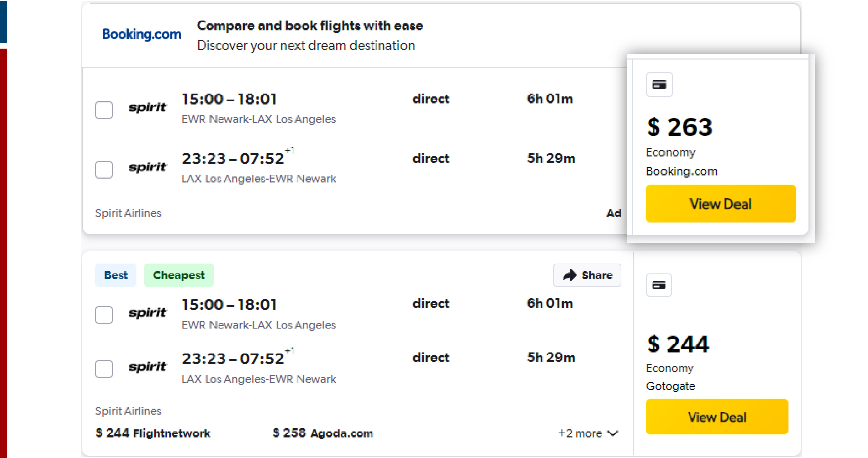Tick the Best result's 23:23 return checkbox
Screen dimensions: 868x458
(x=104, y=369)
